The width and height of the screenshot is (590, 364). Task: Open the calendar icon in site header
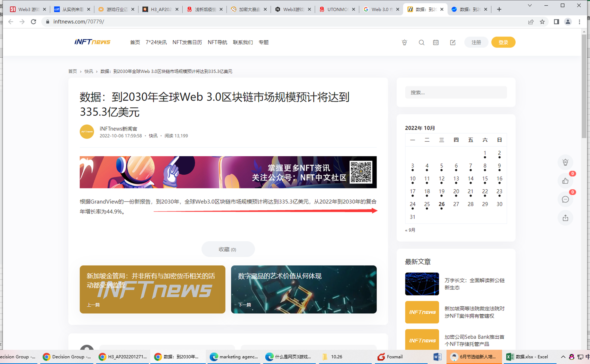[436, 42]
